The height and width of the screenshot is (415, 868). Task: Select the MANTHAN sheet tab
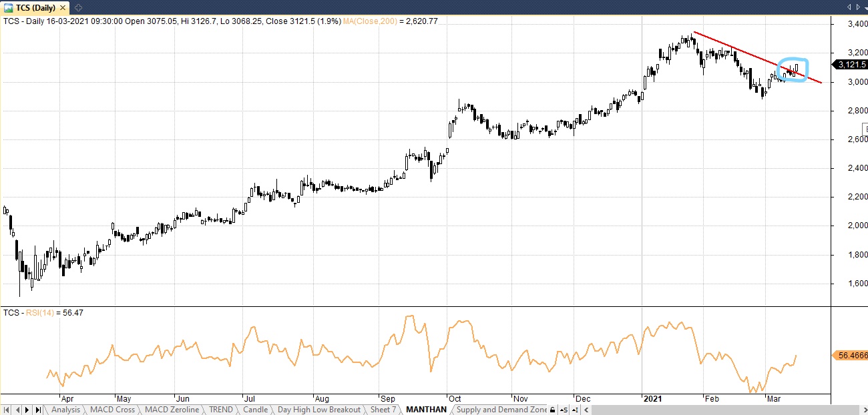pyautogui.click(x=426, y=410)
